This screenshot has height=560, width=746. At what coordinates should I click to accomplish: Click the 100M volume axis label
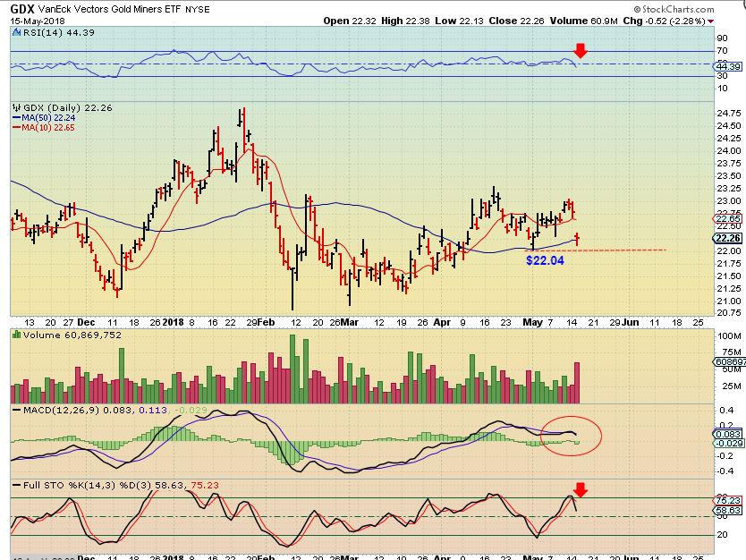[729, 335]
